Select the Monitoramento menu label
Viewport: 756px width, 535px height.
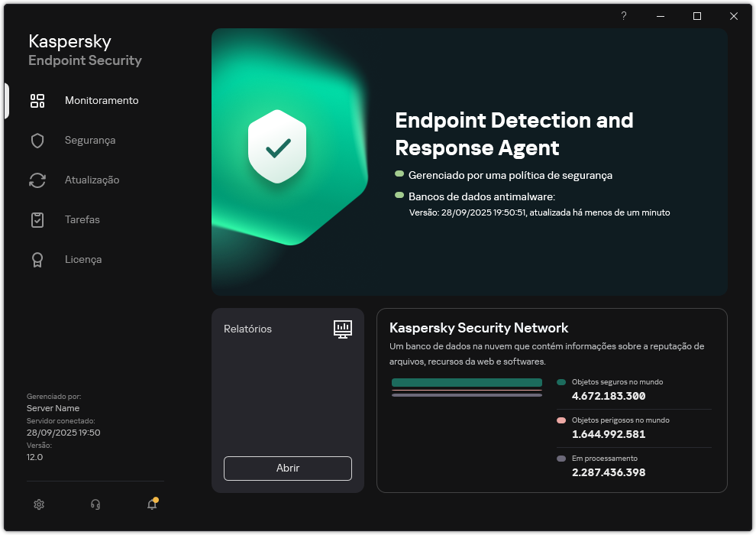click(x=102, y=101)
